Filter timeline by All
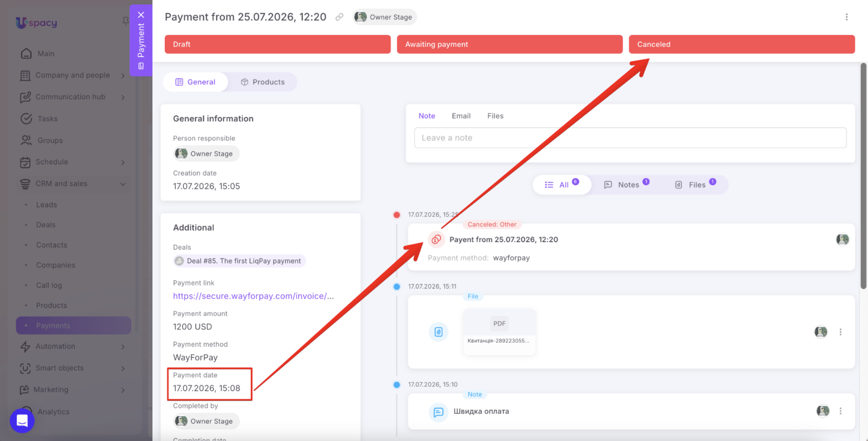The image size is (868, 441). tap(562, 184)
